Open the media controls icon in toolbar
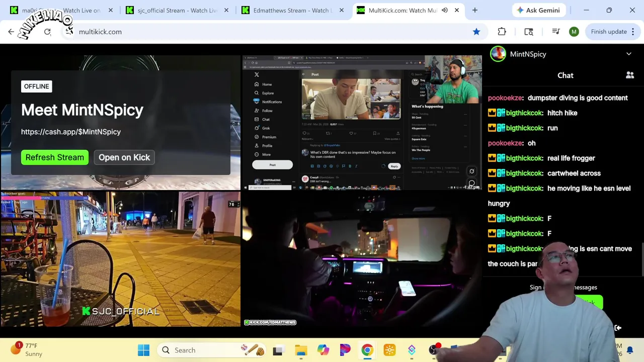 pyautogui.click(x=556, y=32)
